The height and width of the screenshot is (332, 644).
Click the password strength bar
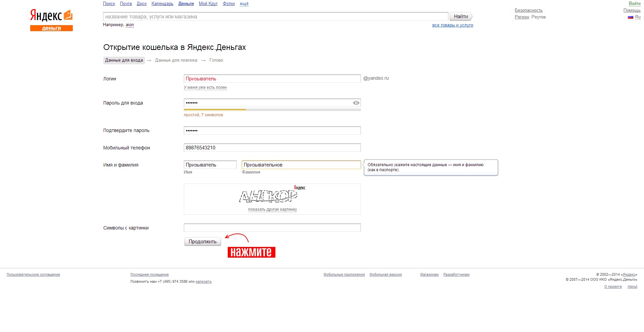point(272,110)
